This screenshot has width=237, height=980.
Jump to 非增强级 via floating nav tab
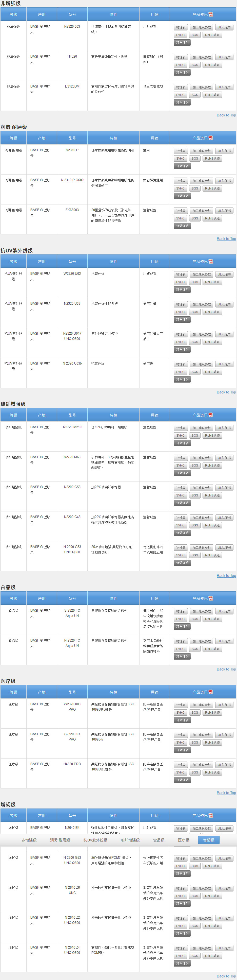click(x=29, y=840)
